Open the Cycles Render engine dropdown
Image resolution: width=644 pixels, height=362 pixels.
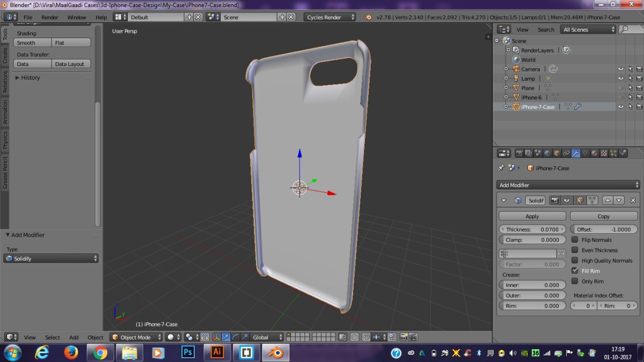[330, 17]
